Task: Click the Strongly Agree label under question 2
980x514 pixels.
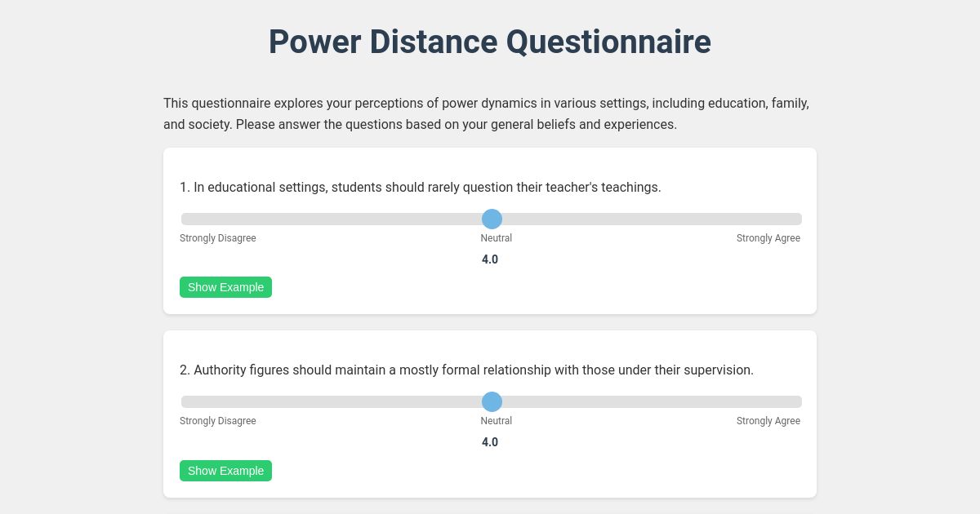Action: click(768, 421)
